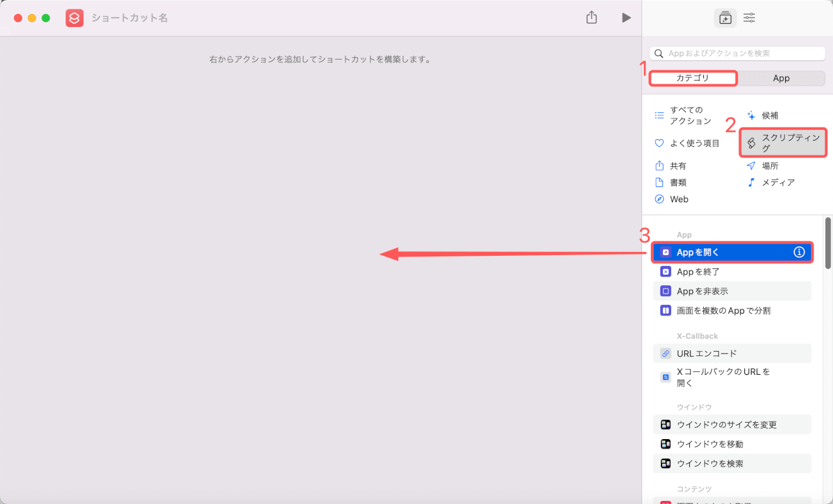Click 画面を複数のAppで分割 action
The height and width of the screenshot is (504, 833).
tap(732, 311)
